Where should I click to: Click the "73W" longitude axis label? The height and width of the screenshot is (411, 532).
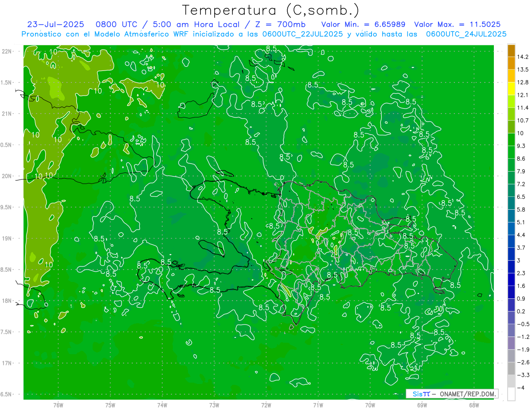[214, 405]
